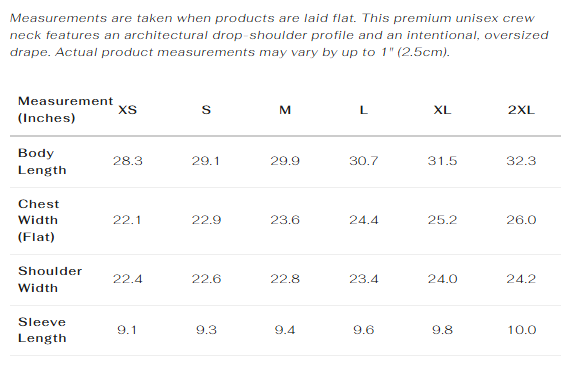Click the Measurement (Inches) header
The image size is (566, 377).
(x=65, y=109)
